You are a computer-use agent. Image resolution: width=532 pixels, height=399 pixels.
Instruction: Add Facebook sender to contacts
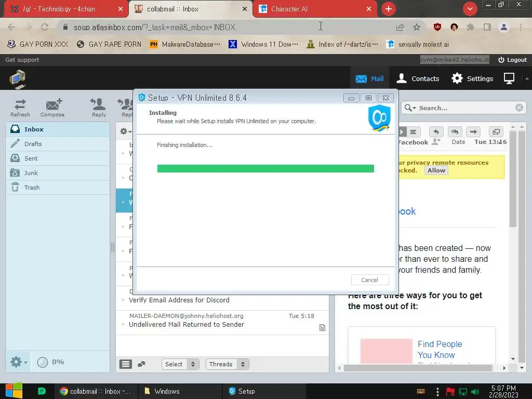[x=436, y=141]
